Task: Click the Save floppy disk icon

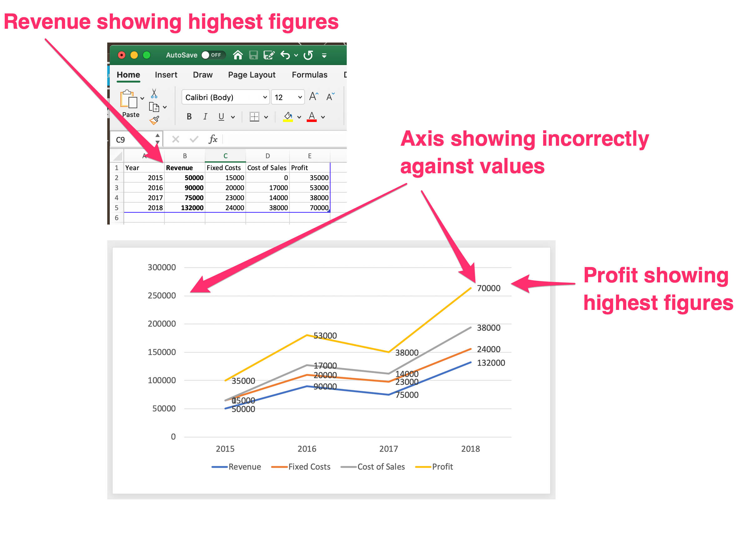Action: (x=253, y=55)
